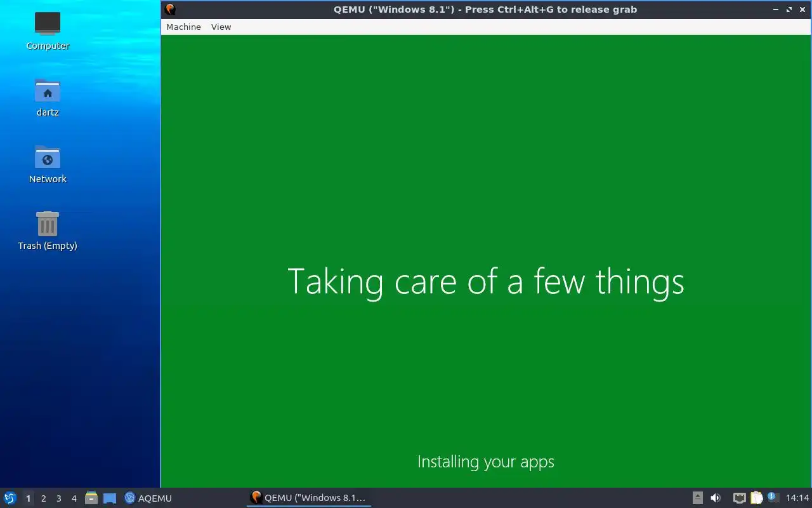812x508 pixels.
Task: Open the volume speaker tray icon
Action: click(716, 498)
